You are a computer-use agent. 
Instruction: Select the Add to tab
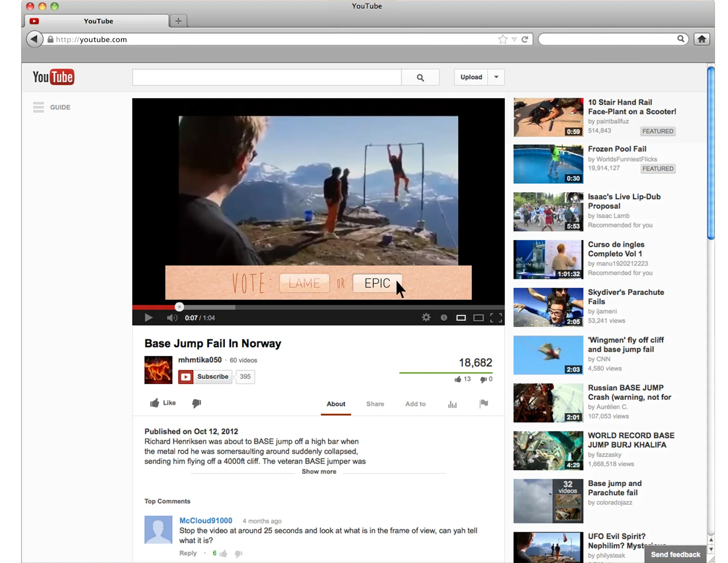(x=415, y=404)
